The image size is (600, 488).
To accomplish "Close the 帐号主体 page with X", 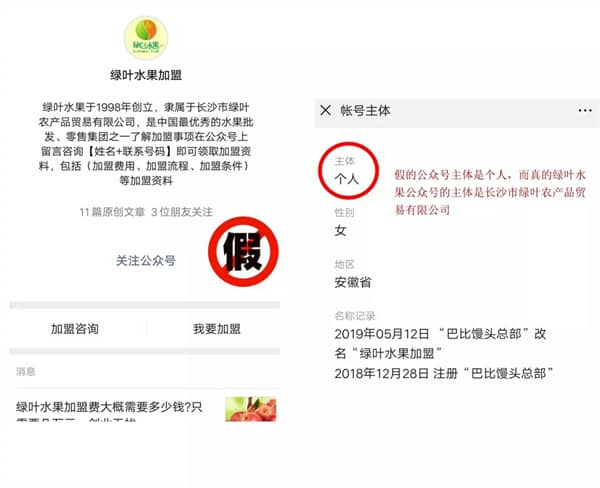I will (326, 111).
